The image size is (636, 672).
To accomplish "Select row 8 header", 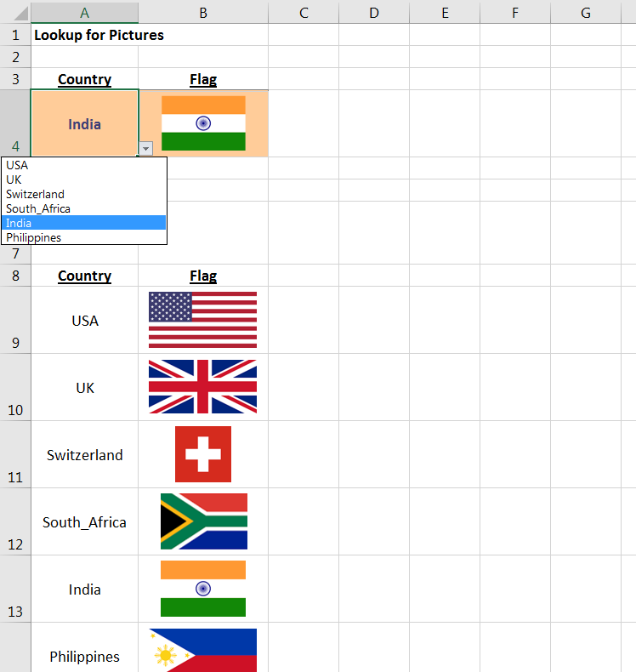I will [x=15, y=275].
